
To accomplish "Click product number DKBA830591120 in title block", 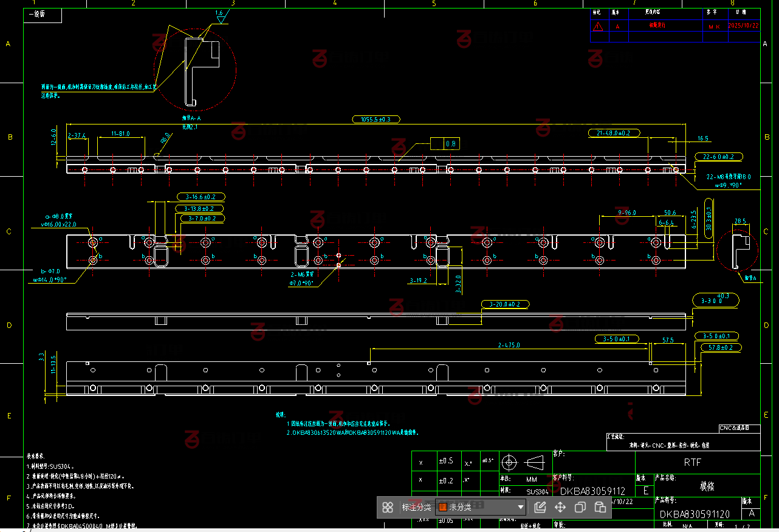I will [x=695, y=514].
